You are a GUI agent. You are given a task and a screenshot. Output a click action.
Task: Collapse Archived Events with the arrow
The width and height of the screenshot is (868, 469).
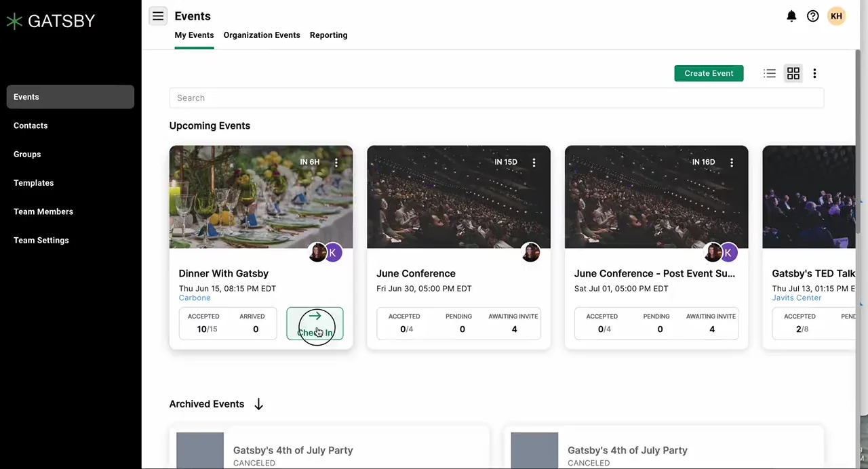coord(258,404)
